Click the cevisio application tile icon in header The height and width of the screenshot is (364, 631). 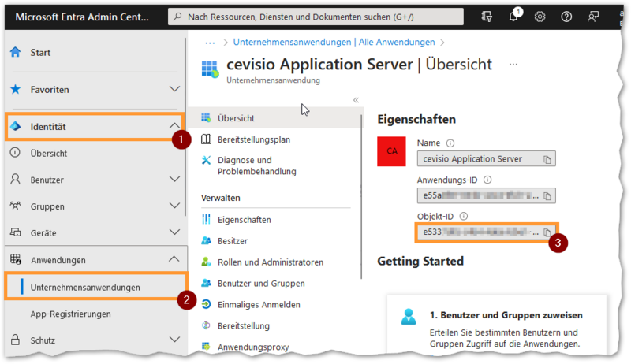pyautogui.click(x=210, y=69)
